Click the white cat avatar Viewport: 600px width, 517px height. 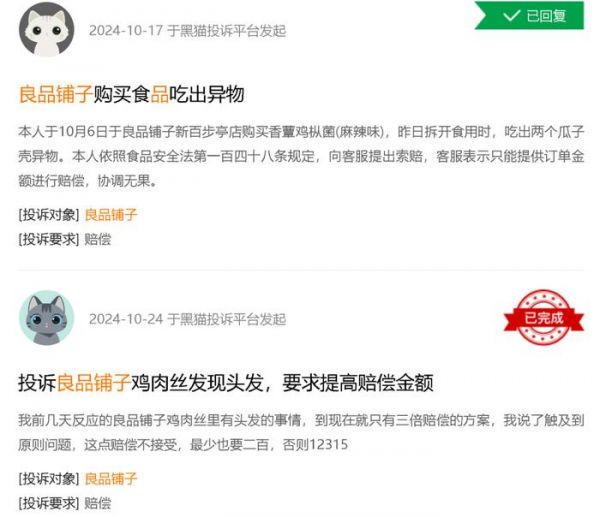pyautogui.click(x=46, y=30)
